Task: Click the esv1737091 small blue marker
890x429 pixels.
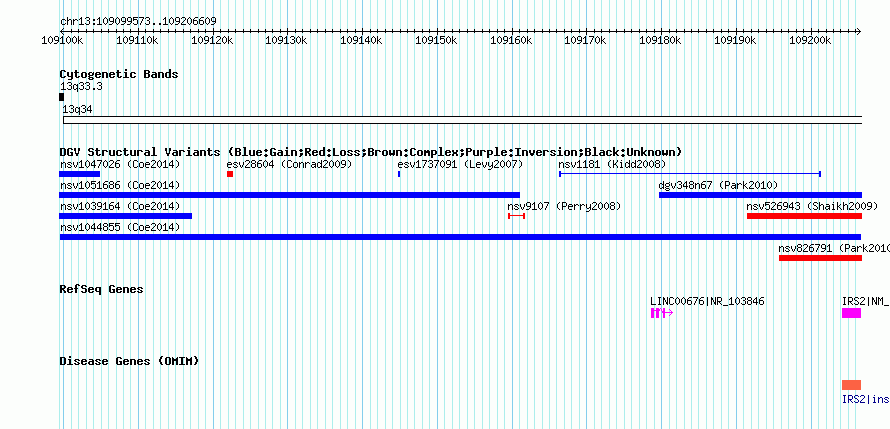Action: 399,174
